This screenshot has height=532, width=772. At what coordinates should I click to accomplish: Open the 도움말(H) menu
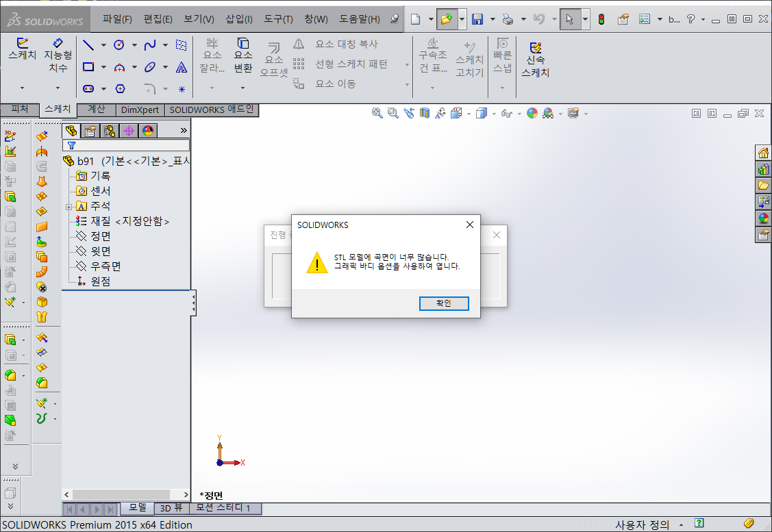tap(360, 18)
